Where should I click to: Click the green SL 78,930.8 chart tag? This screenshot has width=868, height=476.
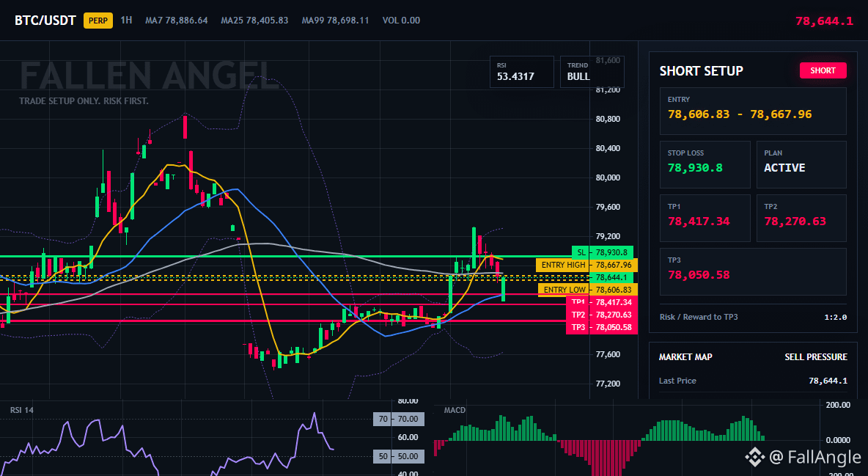tap(603, 252)
